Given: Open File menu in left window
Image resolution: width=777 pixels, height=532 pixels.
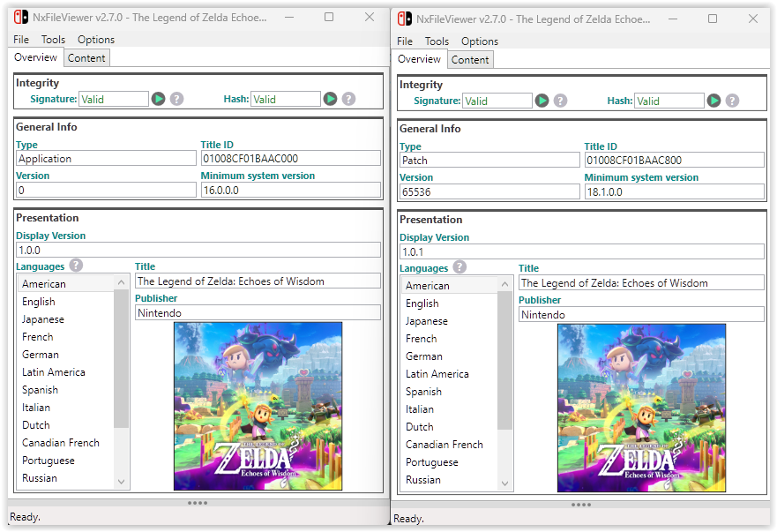Looking at the screenshot, I should point(21,40).
